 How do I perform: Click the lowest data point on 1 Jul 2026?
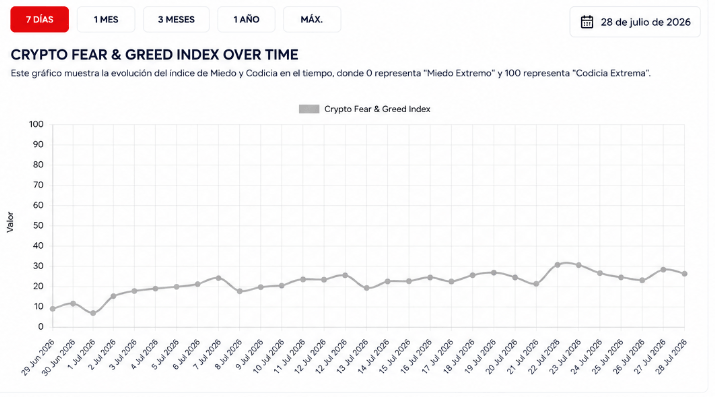pyautogui.click(x=93, y=314)
